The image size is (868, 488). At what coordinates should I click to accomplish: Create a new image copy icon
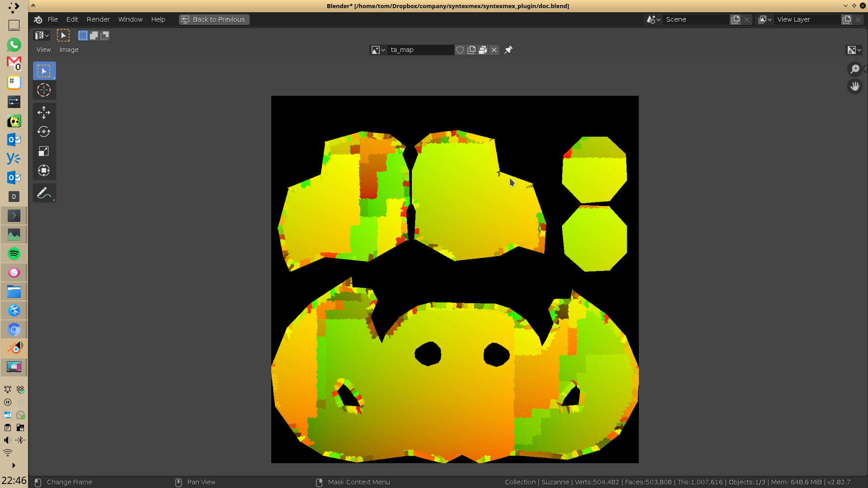(x=472, y=50)
